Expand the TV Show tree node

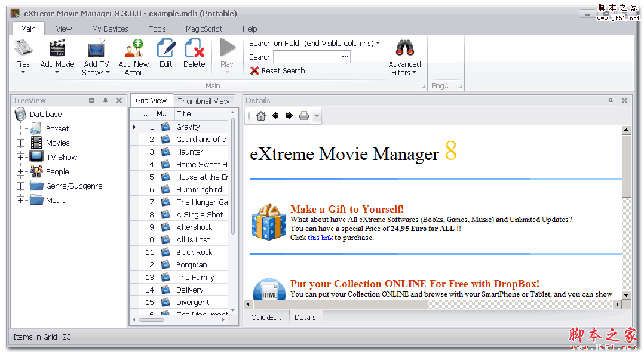coord(20,158)
